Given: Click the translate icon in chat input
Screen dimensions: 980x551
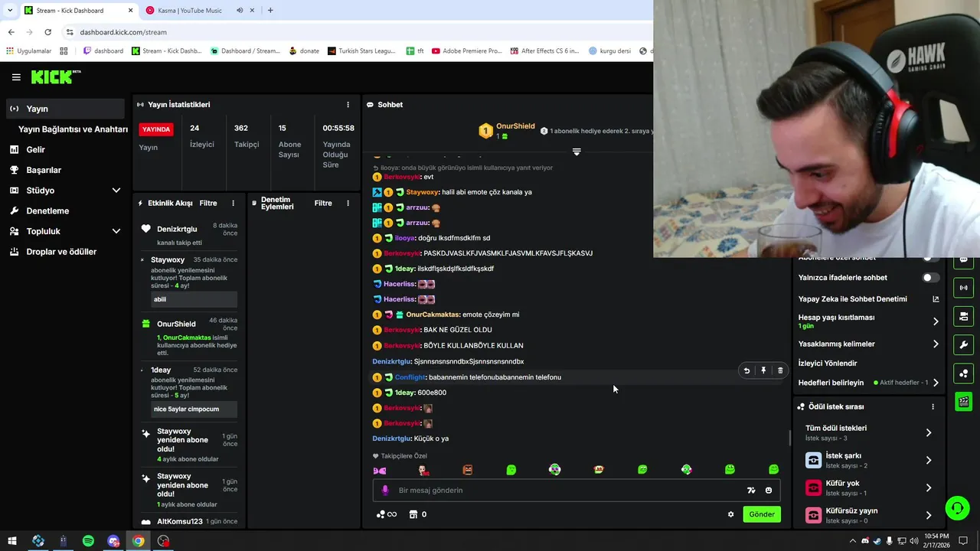Looking at the screenshot, I should pos(751,491).
